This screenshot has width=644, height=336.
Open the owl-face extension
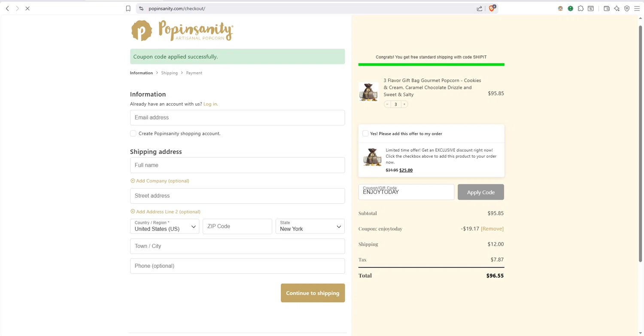pos(560,8)
